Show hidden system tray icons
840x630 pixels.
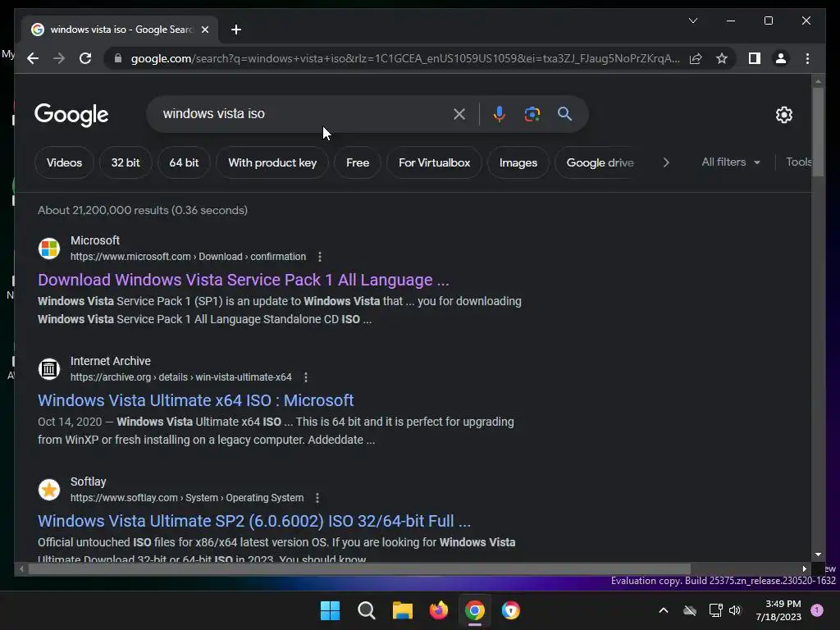[663, 610]
